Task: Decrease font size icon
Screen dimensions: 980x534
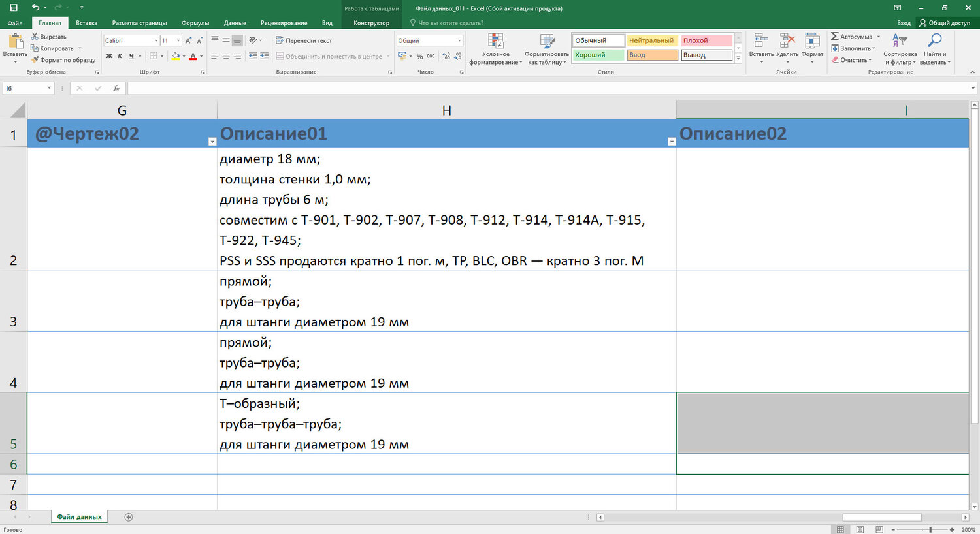Action: pos(199,40)
